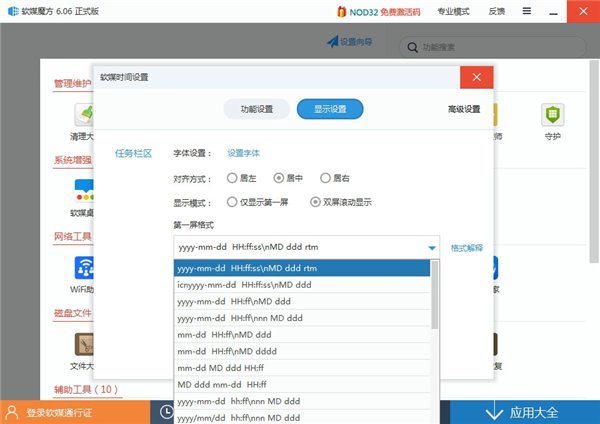Image resolution: width=600 pixels, height=424 pixels.
Task: Switch to the 功能设置 tab
Action: 255,109
